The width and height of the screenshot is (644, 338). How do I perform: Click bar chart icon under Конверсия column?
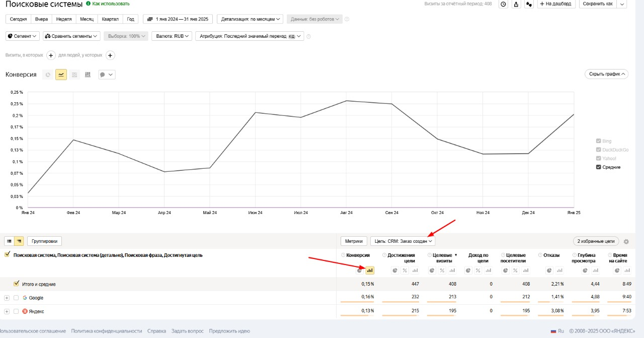coord(370,271)
